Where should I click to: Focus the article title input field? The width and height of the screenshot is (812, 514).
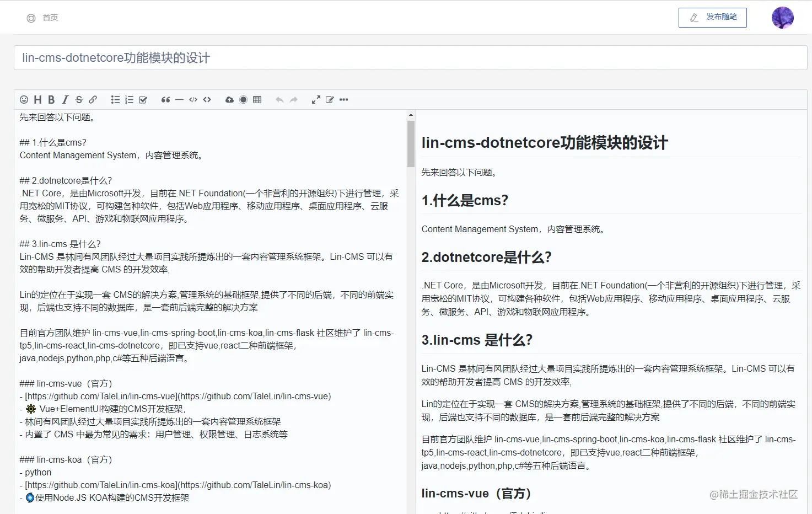tap(411, 58)
